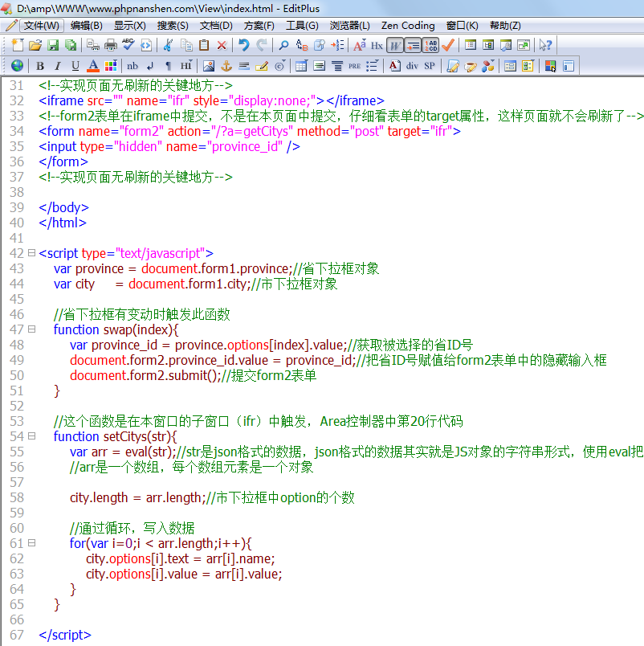Click the 'document.form2.submit();' statement

(145, 375)
